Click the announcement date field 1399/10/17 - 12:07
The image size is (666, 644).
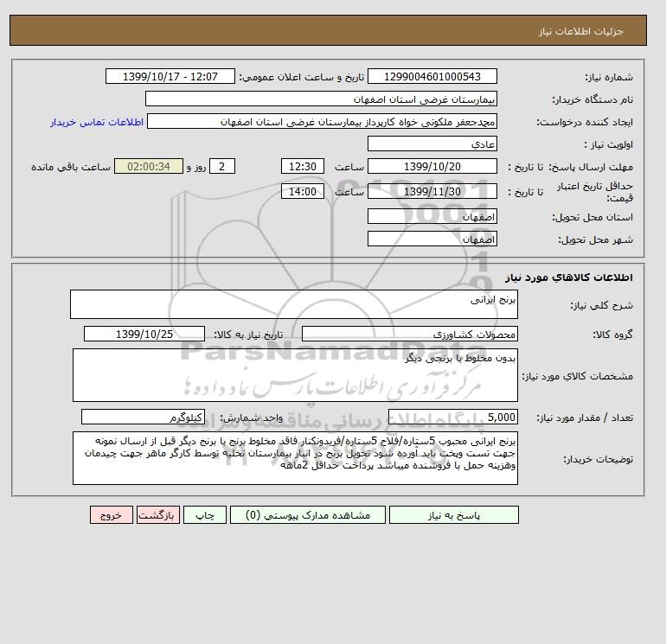coord(170,76)
